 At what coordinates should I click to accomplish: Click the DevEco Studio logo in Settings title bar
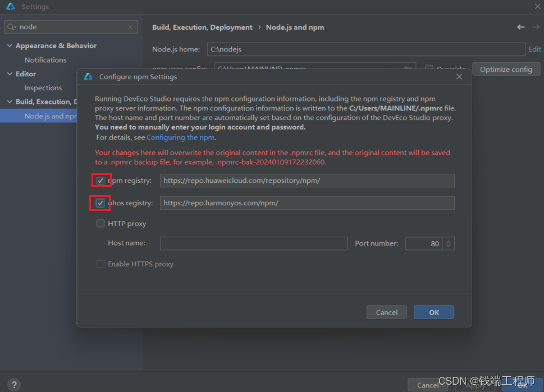click(11, 6)
